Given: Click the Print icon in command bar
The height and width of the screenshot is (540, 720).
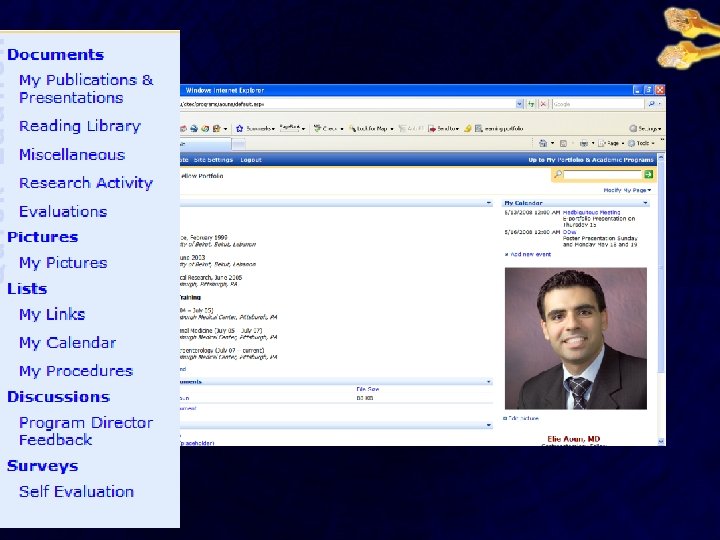Looking at the screenshot, I should pyautogui.click(x=584, y=143).
